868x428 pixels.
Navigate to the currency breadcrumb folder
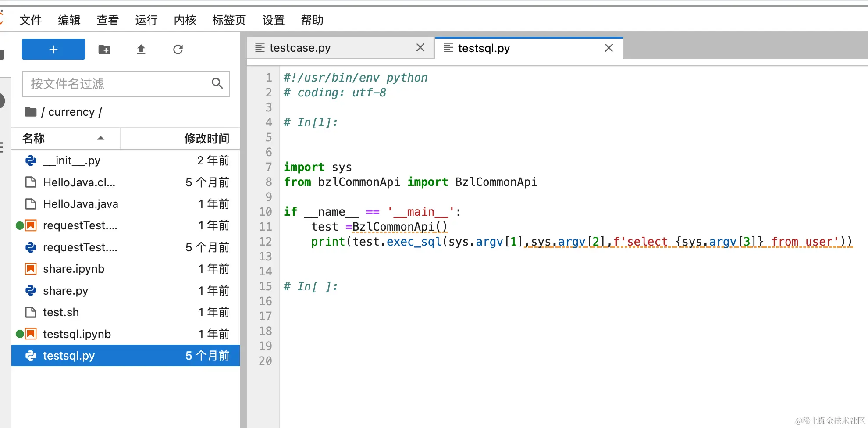click(71, 112)
